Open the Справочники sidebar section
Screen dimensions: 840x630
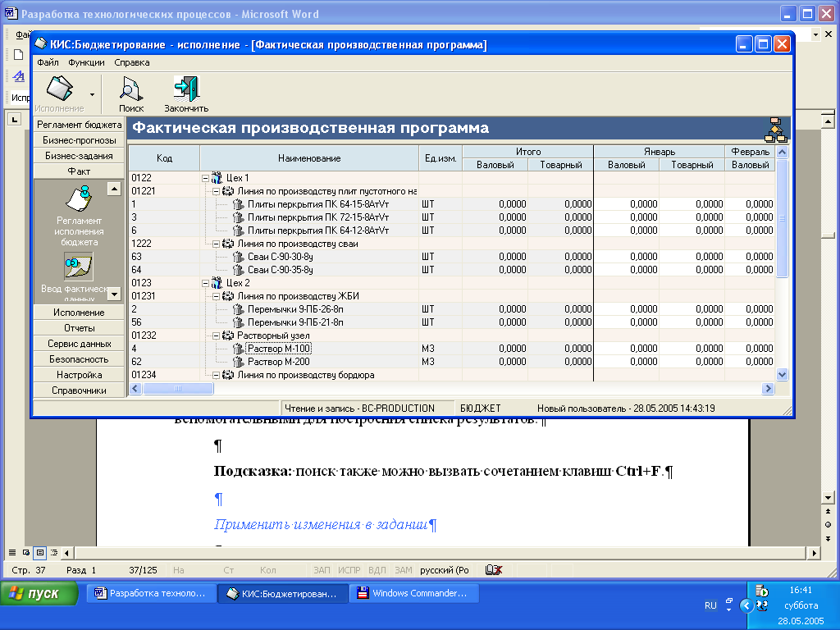pyautogui.click(x=79, y=390)
